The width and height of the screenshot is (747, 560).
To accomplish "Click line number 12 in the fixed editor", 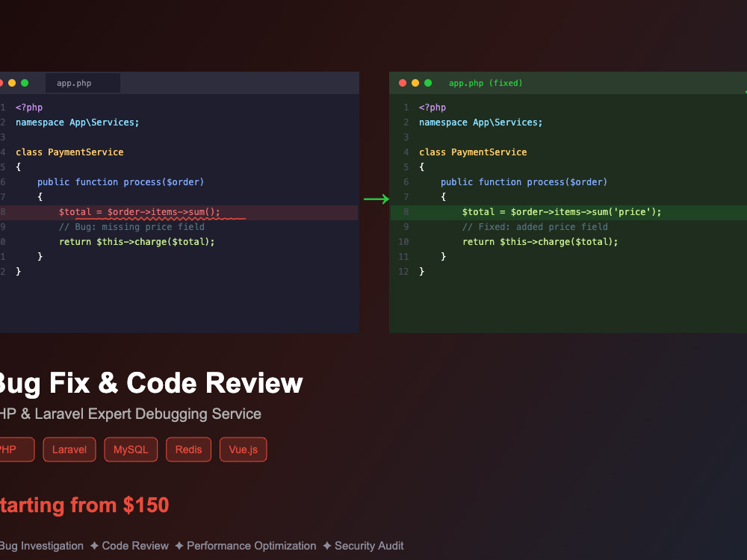I will coord(403,272).
